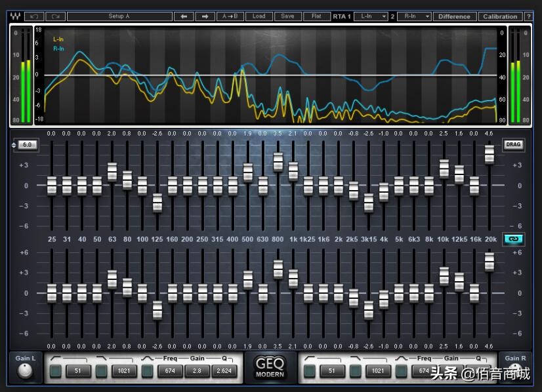Load the previous preset with left arrow
542x392 pixels.
(184, 16)
